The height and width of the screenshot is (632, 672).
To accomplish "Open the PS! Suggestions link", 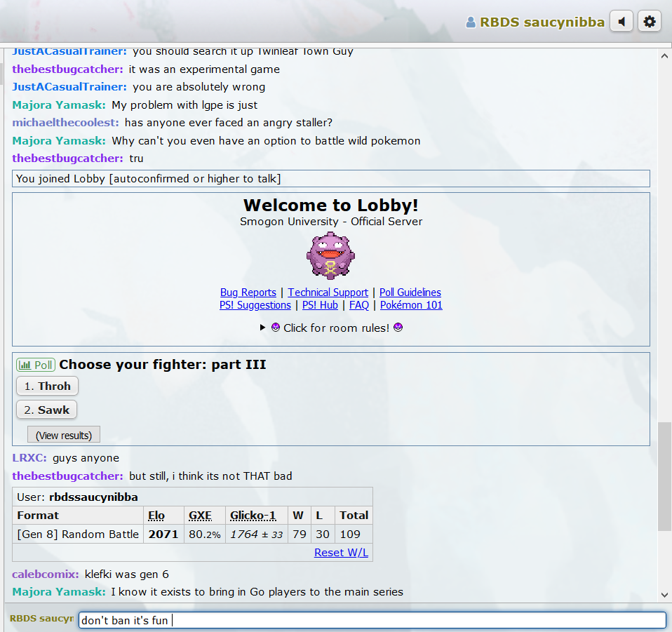I will (255, 305).
